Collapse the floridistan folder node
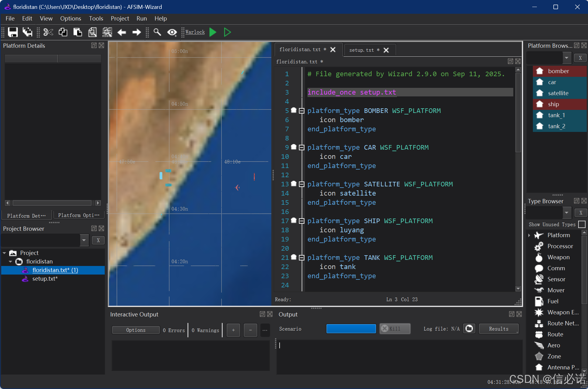 click(x=10, y=262)
